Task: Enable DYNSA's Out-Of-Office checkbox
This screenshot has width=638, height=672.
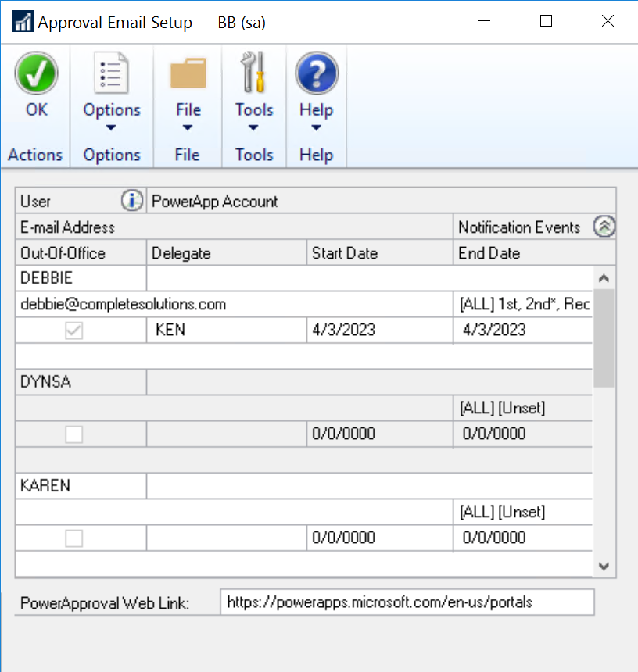Action: point(73,434)
